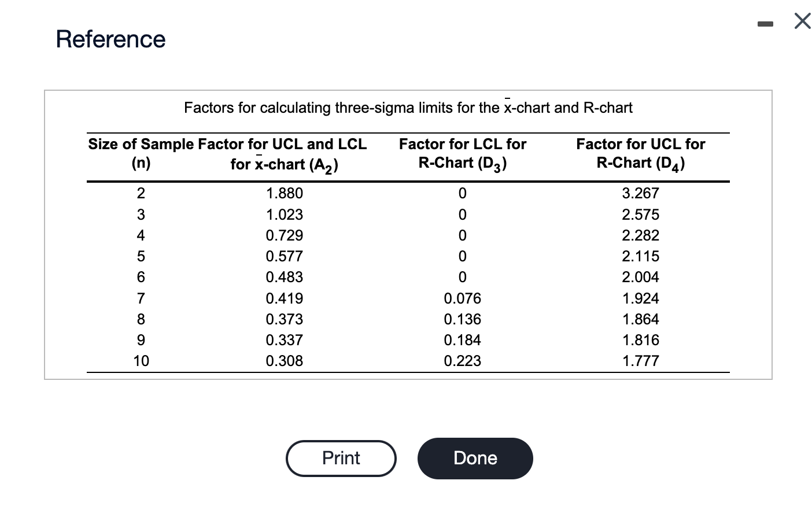The height and width of the screenshot is (510, 812).
Task: Click the Print button
Action: point(341,458)
